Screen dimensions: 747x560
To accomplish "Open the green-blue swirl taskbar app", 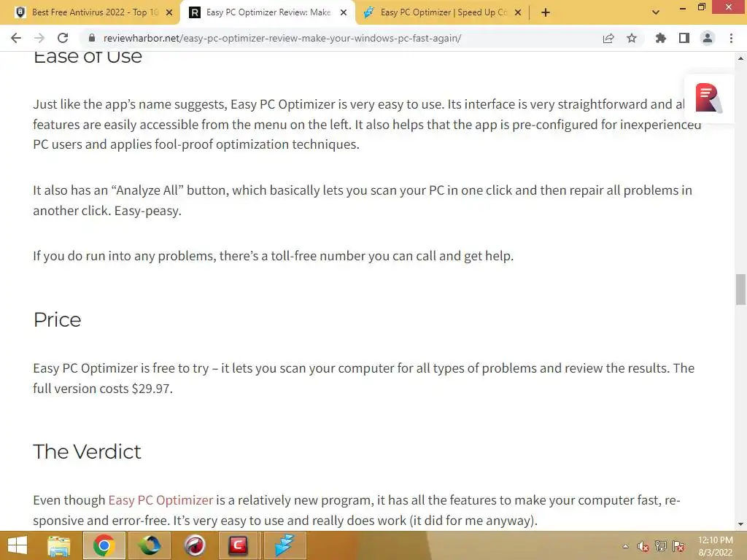I will (x=150, y=545).
